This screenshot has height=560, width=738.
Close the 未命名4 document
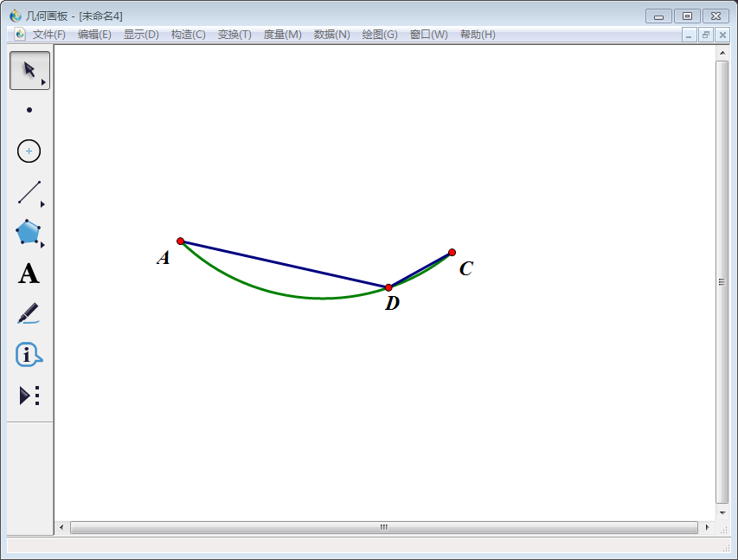[722, 35]
